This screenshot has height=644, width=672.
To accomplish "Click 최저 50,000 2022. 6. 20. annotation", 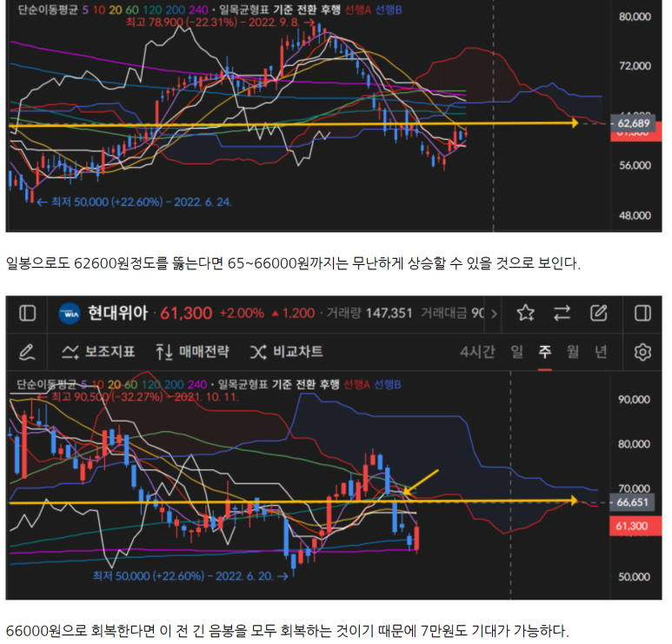I will (190, 576).
